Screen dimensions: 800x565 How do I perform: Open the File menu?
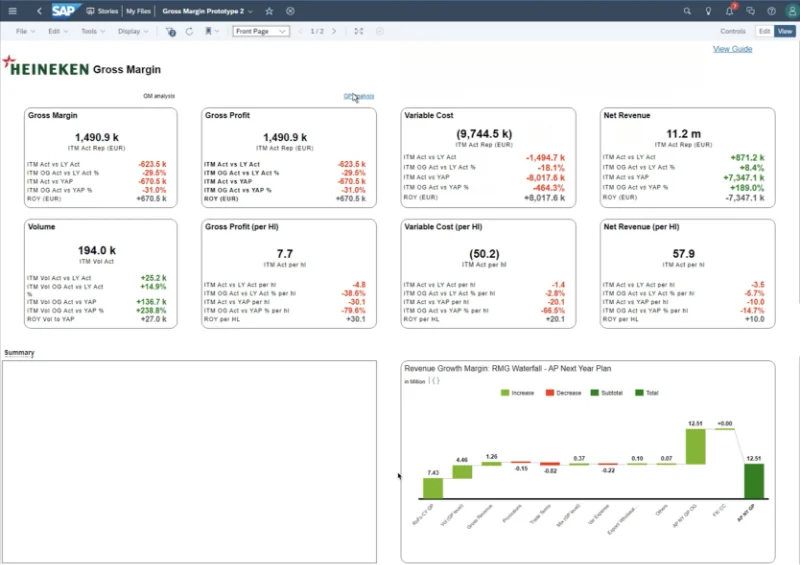coord(25,31)
